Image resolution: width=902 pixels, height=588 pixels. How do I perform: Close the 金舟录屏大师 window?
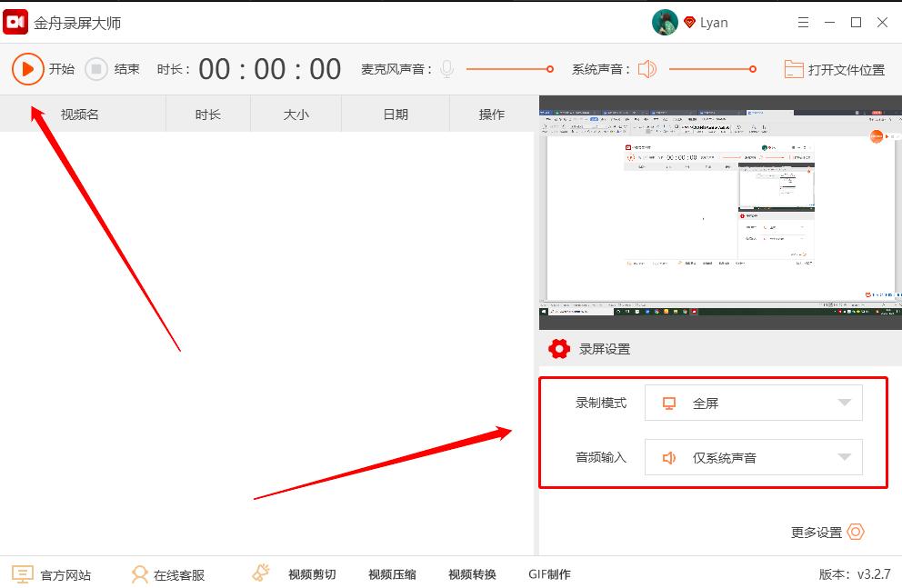point(882,23)
